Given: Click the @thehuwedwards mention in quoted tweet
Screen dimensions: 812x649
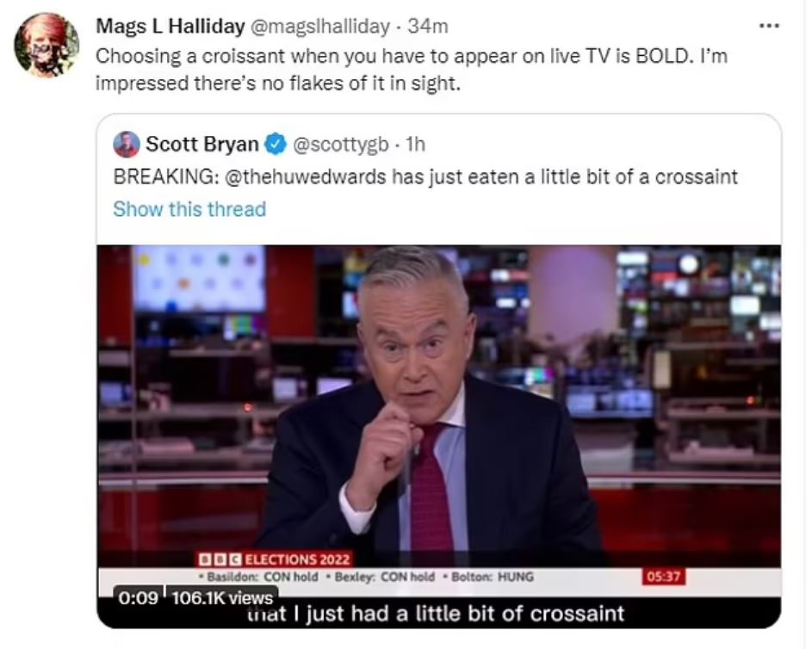Looking at the screenshot, I should point(306,177).
